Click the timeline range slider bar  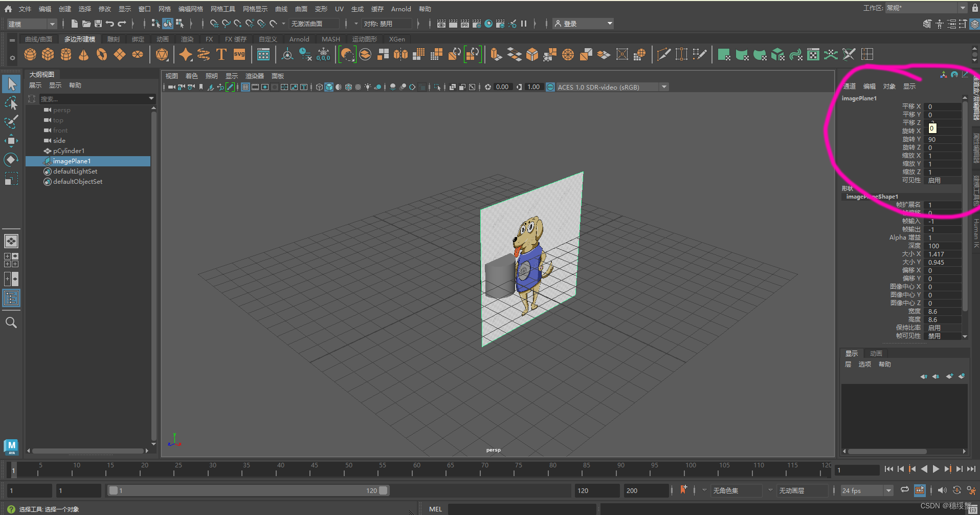point(249,490)
